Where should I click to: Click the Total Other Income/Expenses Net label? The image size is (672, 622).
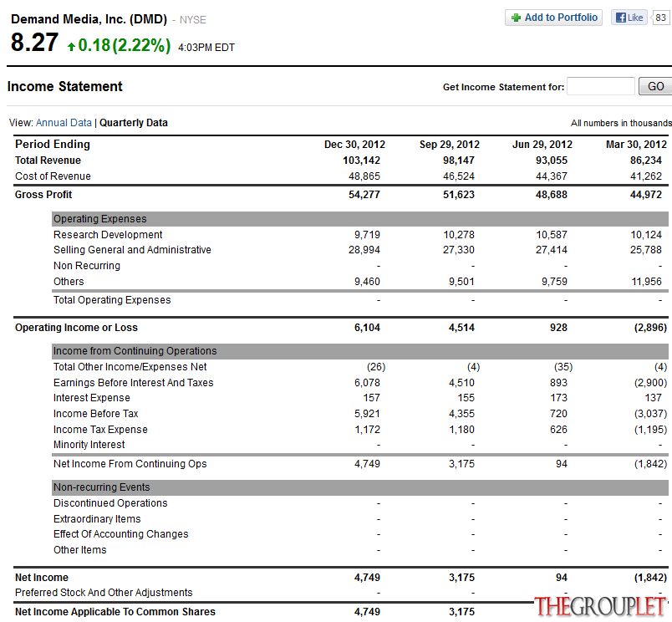pos(130,366)
